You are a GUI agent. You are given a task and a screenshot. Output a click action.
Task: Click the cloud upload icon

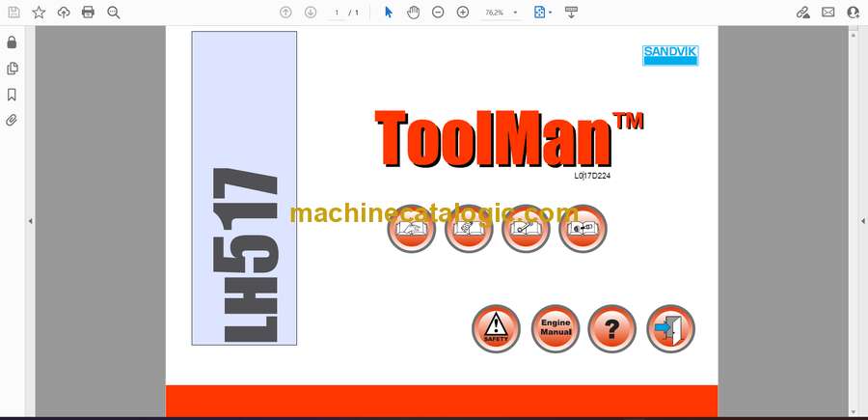pos(64,13)
